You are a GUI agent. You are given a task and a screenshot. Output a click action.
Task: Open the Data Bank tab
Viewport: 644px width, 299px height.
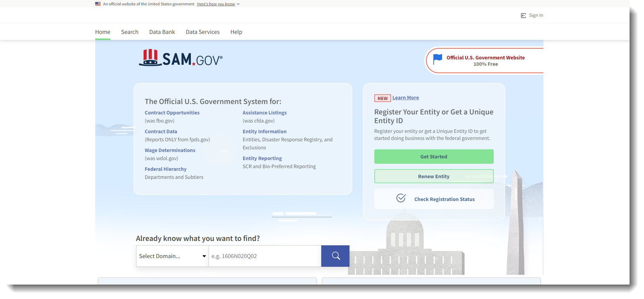(162, 32)
